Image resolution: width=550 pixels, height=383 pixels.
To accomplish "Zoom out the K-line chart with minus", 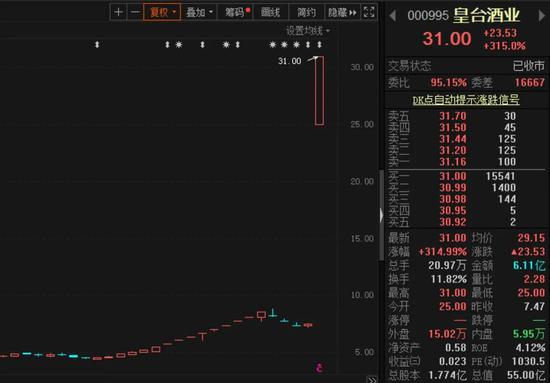I will (135, 12).
